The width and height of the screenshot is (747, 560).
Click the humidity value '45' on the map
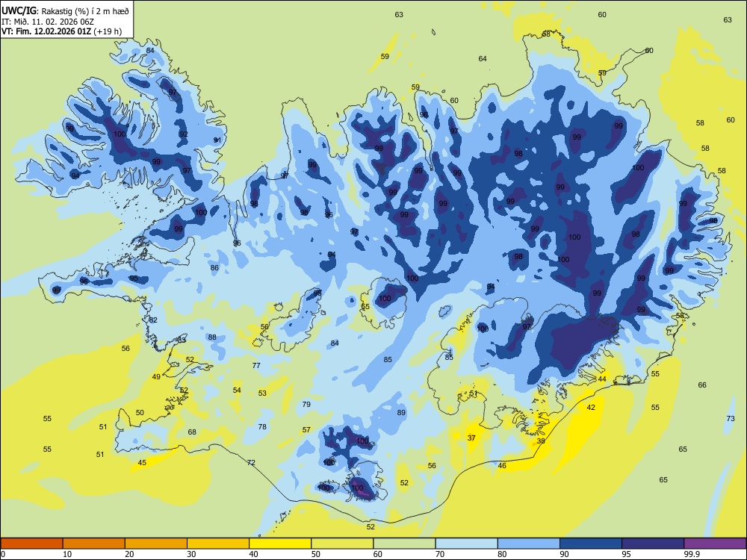[142, 462]
